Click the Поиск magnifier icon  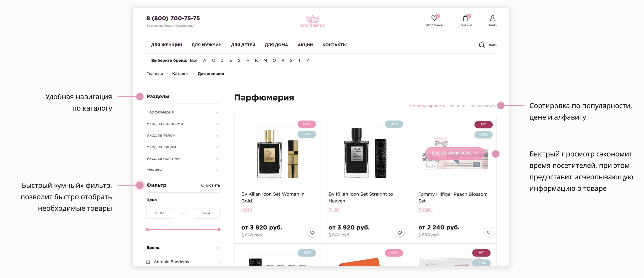point(482,45)
